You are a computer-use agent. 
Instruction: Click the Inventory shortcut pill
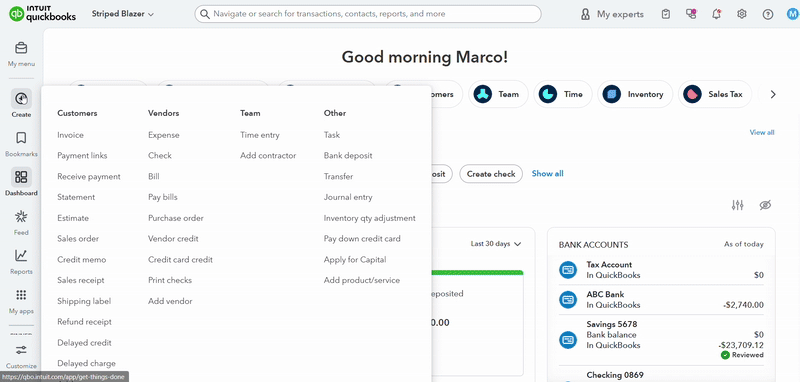point(635,94)
